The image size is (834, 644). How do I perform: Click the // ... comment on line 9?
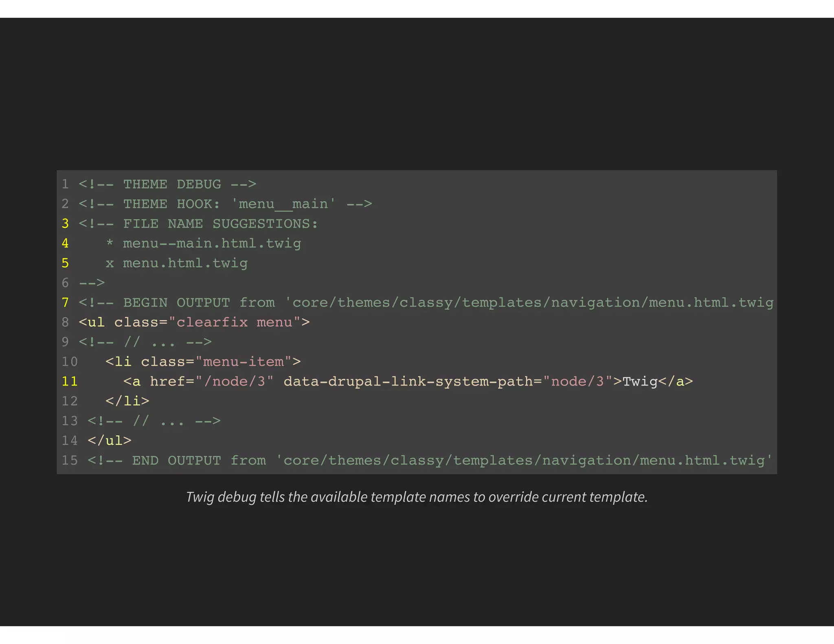145,342
